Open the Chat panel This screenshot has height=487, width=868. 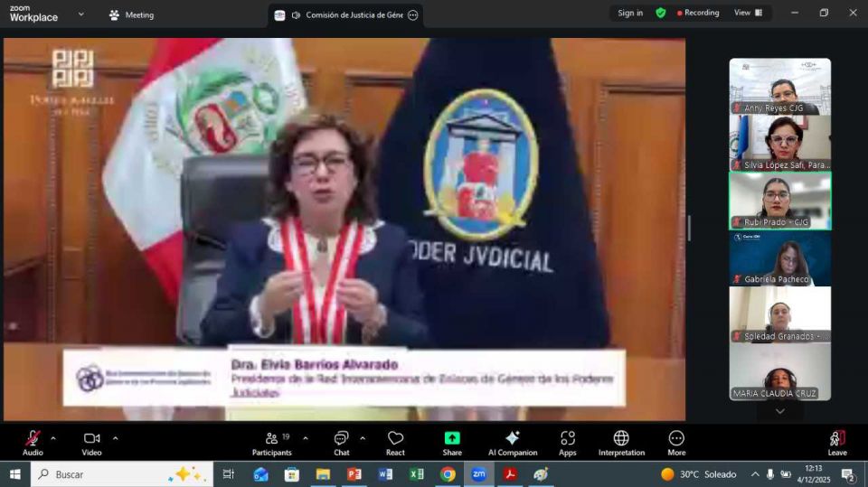(341, 441)
